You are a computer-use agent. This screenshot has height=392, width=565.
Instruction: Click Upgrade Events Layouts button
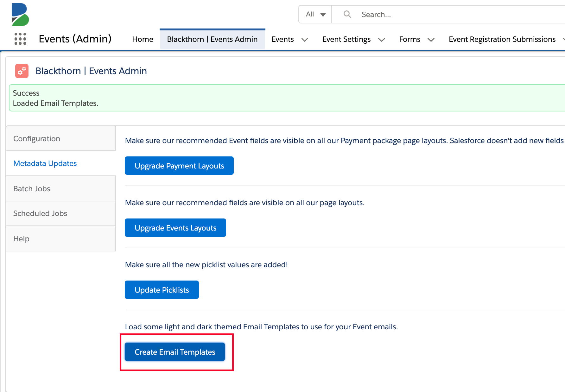click(x=175, y=228)
